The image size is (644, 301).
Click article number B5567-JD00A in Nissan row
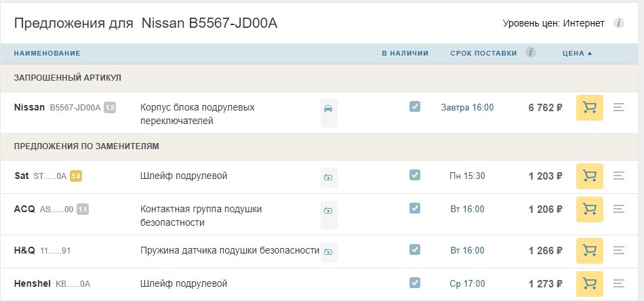pos(75,108)
